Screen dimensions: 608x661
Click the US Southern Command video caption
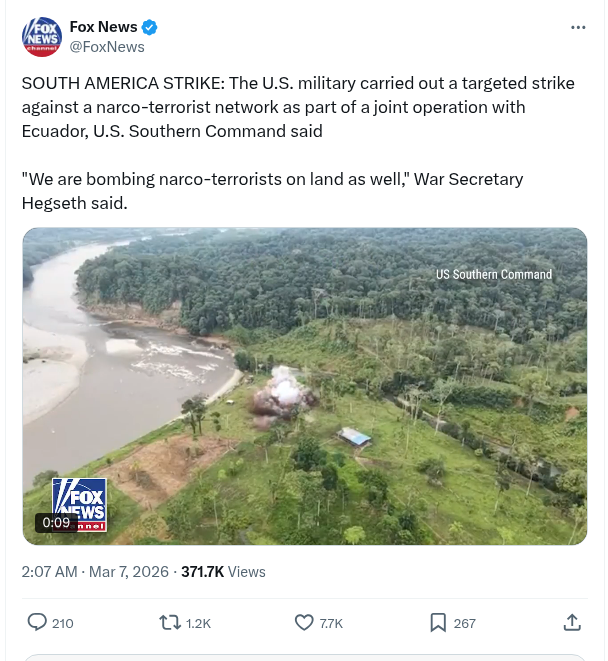pyautogui.click(x=493, y=275)
